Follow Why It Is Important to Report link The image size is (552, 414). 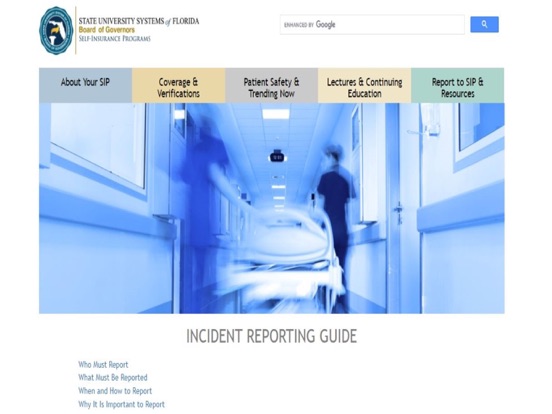click(121, 404)
